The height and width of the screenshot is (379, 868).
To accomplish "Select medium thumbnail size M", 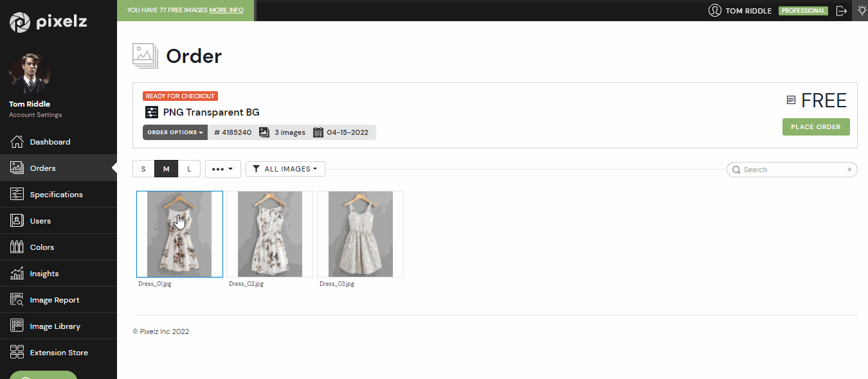I will click(167, 169).
